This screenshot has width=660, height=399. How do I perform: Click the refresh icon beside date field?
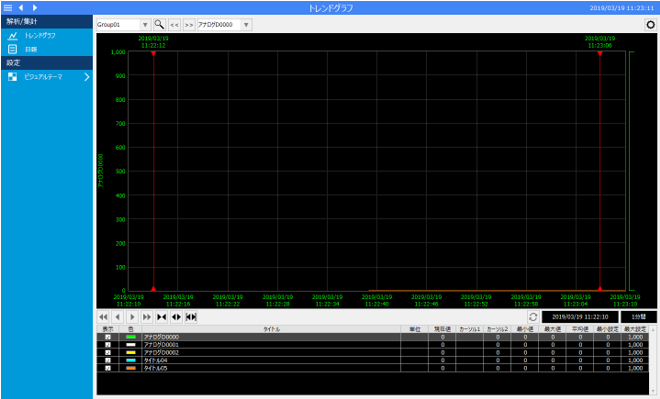tap(533, 317)
